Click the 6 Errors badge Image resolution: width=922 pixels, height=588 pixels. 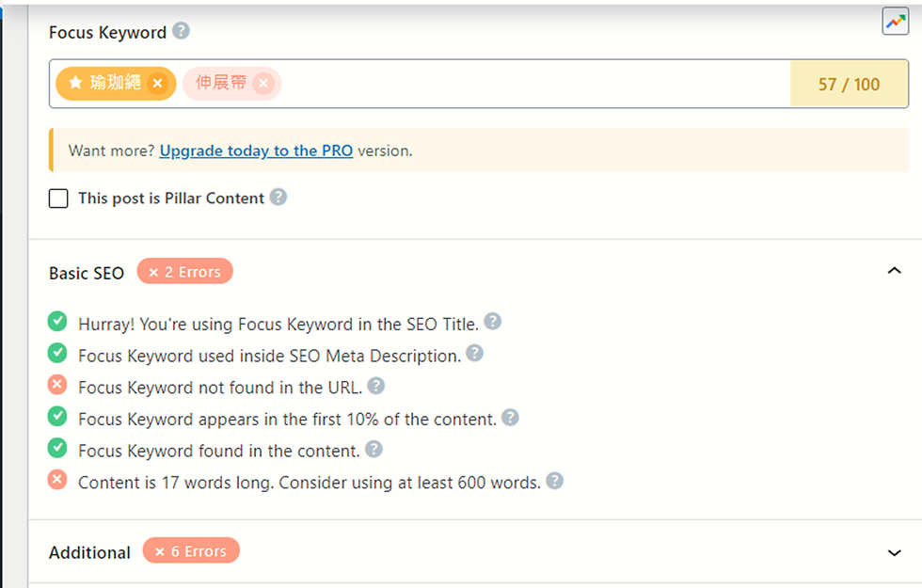pyautogui.click(x=191, y=551)
